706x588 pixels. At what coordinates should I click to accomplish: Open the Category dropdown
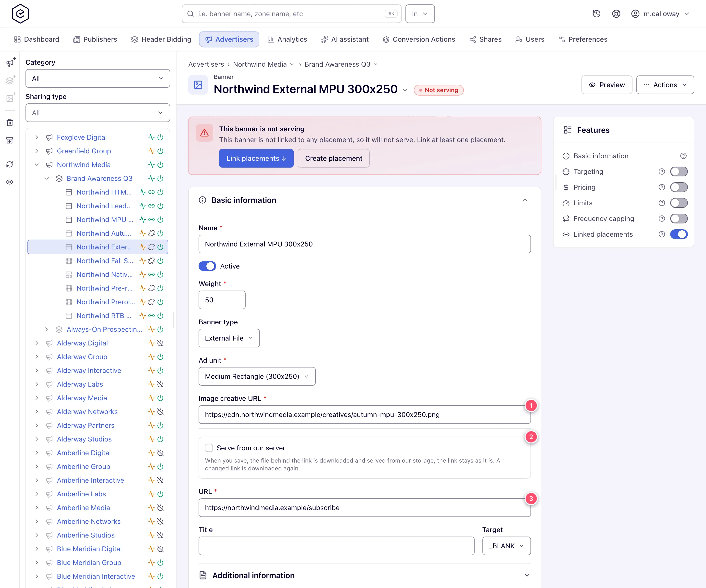(x=98, y=78)
